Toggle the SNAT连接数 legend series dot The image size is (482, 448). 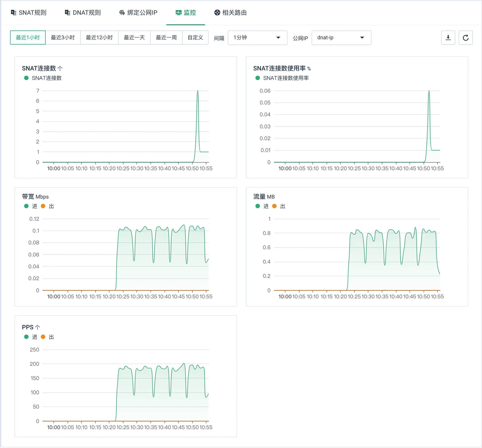click(26, 78)
